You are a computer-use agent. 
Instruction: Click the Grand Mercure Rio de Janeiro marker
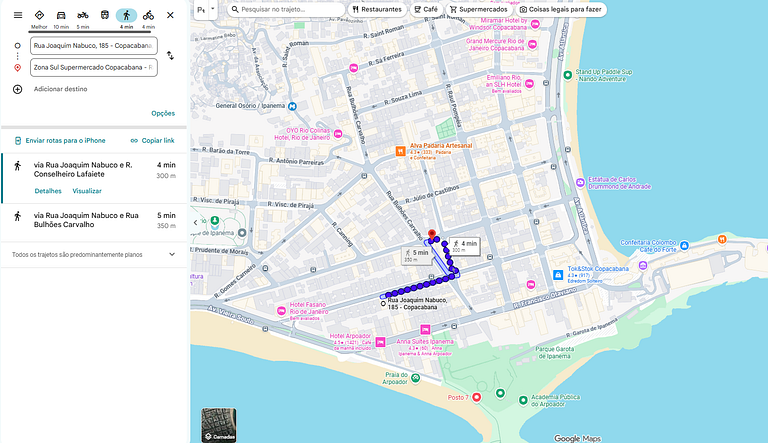532,45
